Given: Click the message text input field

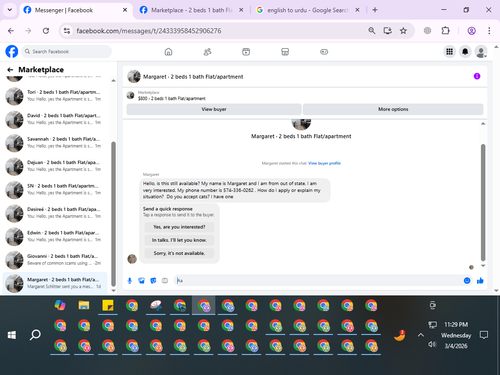Looking at the screenshot, I should click(x=318, y=281).
